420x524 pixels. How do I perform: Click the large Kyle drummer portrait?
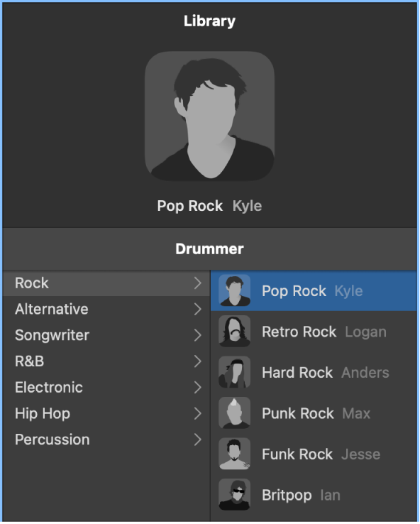click(x=210, y=116)
